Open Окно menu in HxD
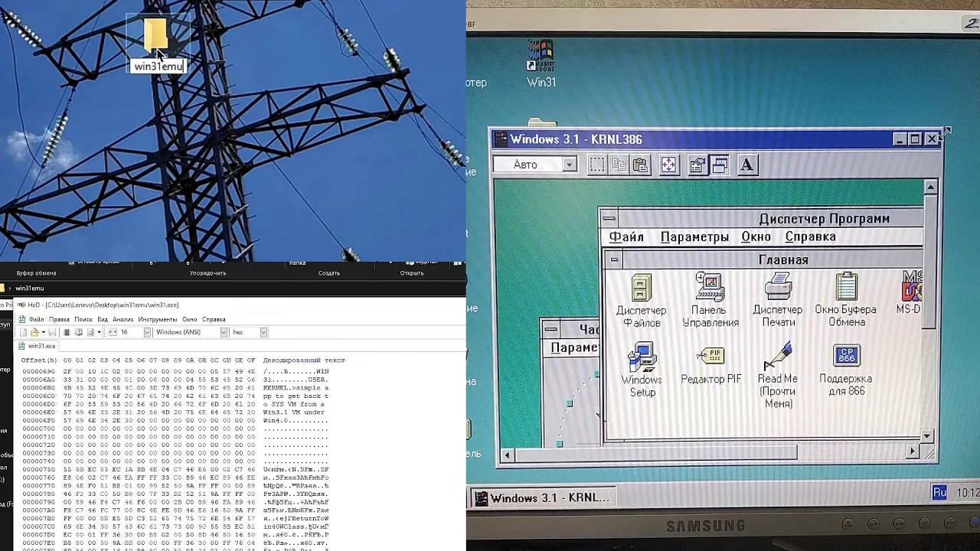980x551 pixels. pos(189,319)
